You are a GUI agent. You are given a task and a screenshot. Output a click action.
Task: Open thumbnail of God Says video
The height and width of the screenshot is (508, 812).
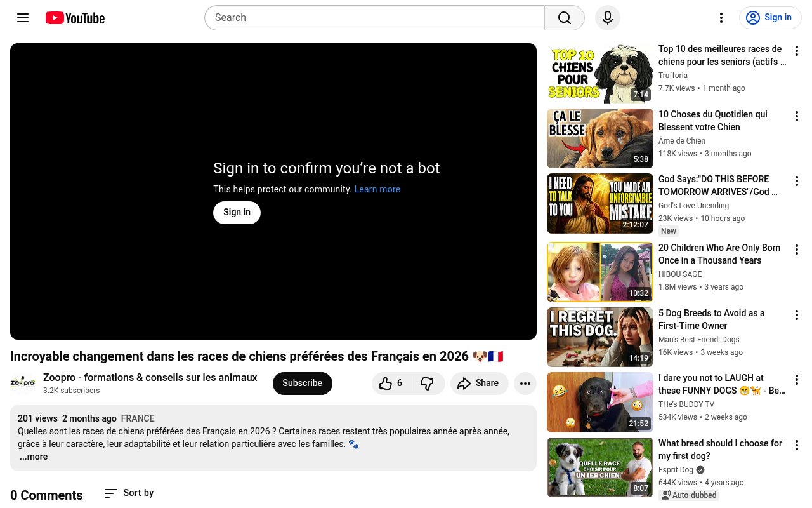(599, 203)
